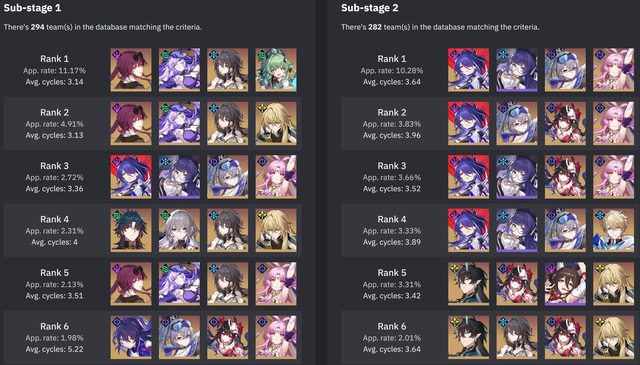
Task: Click the Seele portrait in Sub-stage 1 Rank 6
Action: click(131, 337)
